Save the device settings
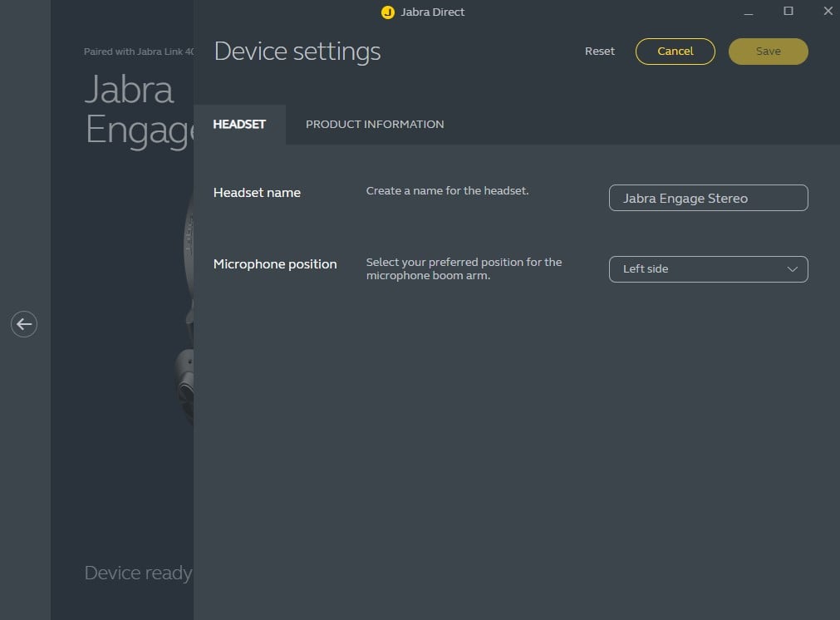 click(768, 52)
